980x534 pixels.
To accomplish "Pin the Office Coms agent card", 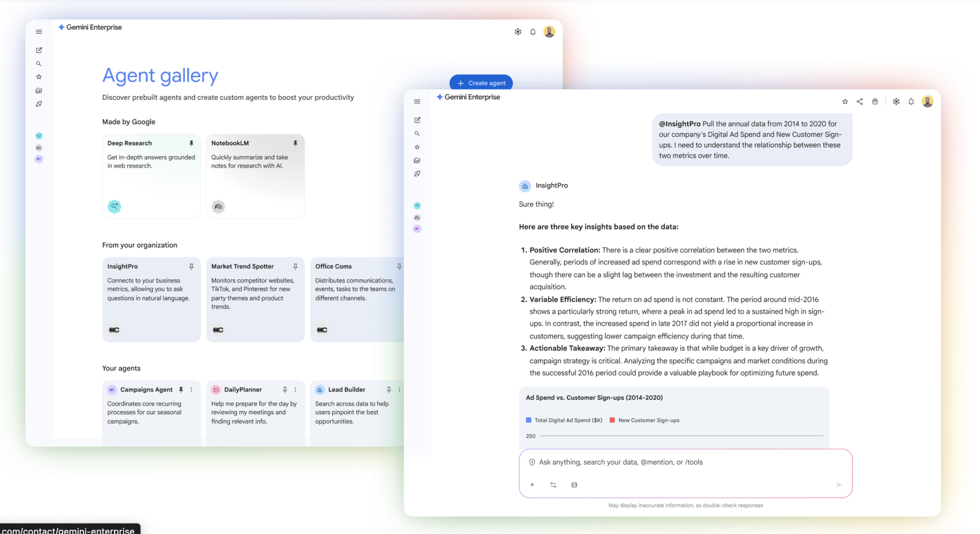I will [x=399, y=266].
